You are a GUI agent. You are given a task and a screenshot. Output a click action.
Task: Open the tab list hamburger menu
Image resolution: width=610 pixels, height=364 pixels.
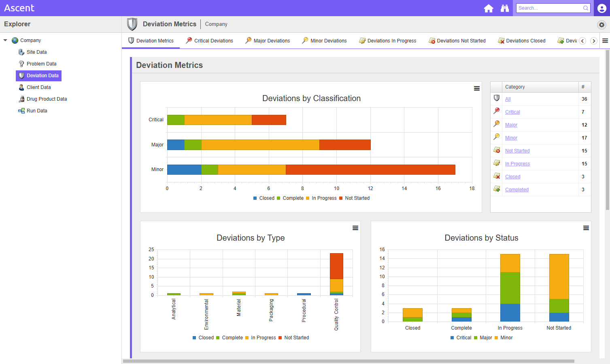click(605, 41)
